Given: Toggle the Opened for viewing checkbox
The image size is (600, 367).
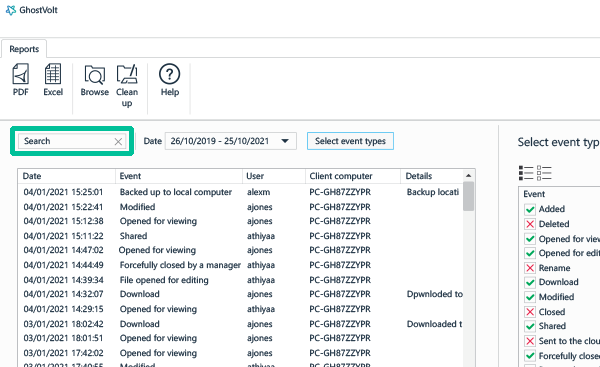Looking at the screenshot, I should [530, 239].
